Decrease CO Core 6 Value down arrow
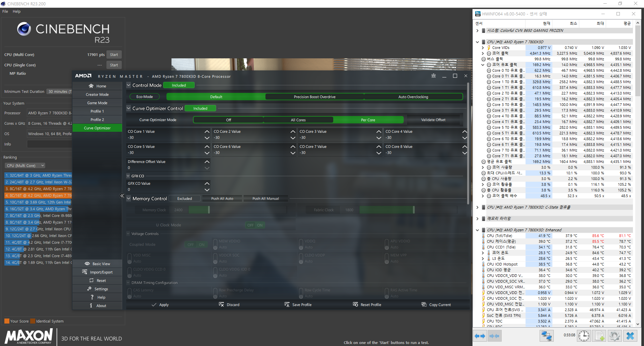This screenshot has height=346, width=644. coord(293,153)
